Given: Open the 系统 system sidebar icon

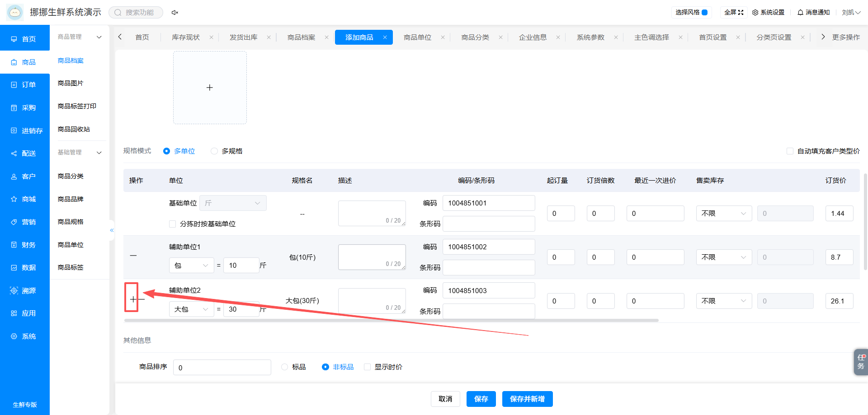Looking at the screenshot, I should click(x=14, y=336).
